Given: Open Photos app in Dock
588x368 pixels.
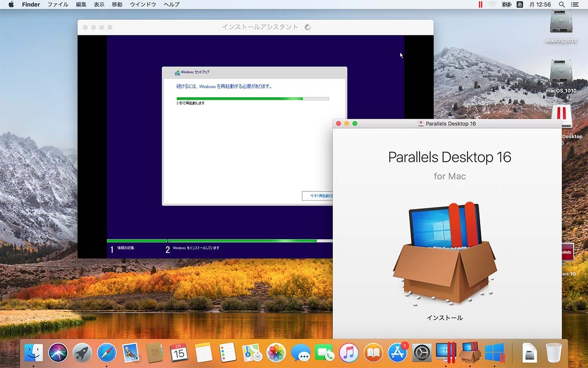Looking at the screenshot, I should click(276, 353).
